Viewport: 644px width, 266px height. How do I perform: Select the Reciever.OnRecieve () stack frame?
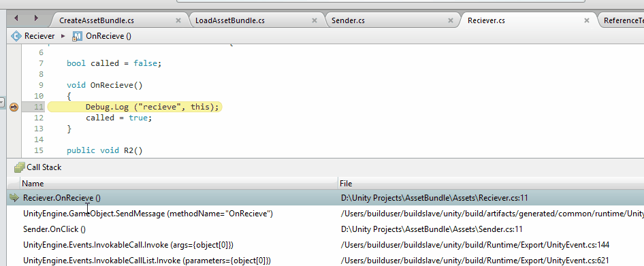pyautogui.click(x=61, y=198)
